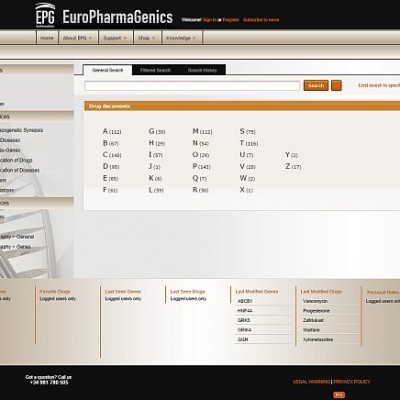The width and height of the screenshot is (400, 400).
Task: Open drug documents starting with B
Action: pyautogui.click(x=111, y=143)
